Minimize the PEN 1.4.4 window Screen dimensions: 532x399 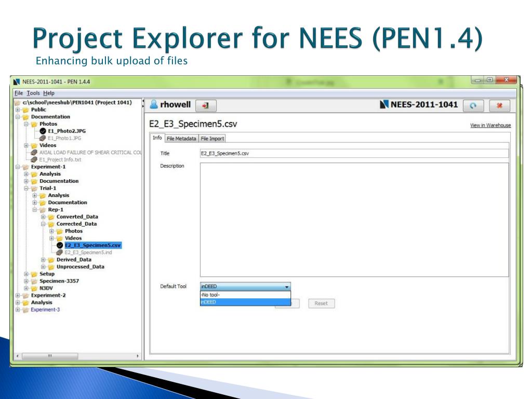coord(478,80)
